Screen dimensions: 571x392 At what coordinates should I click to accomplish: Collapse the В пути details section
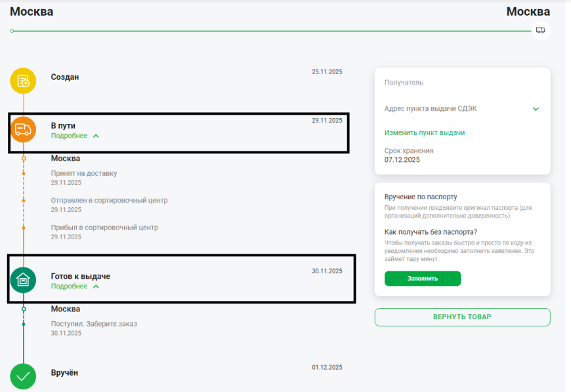(75, 136)
